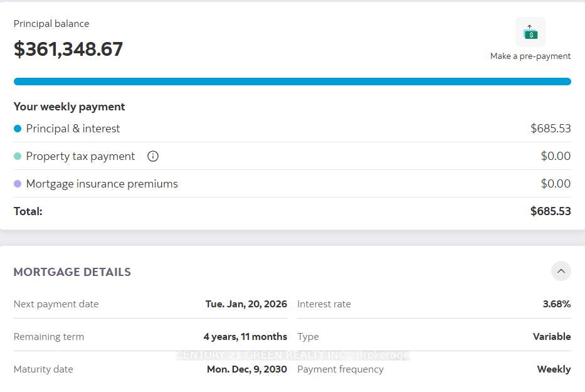Select the next payment date value

pos(246,304)
